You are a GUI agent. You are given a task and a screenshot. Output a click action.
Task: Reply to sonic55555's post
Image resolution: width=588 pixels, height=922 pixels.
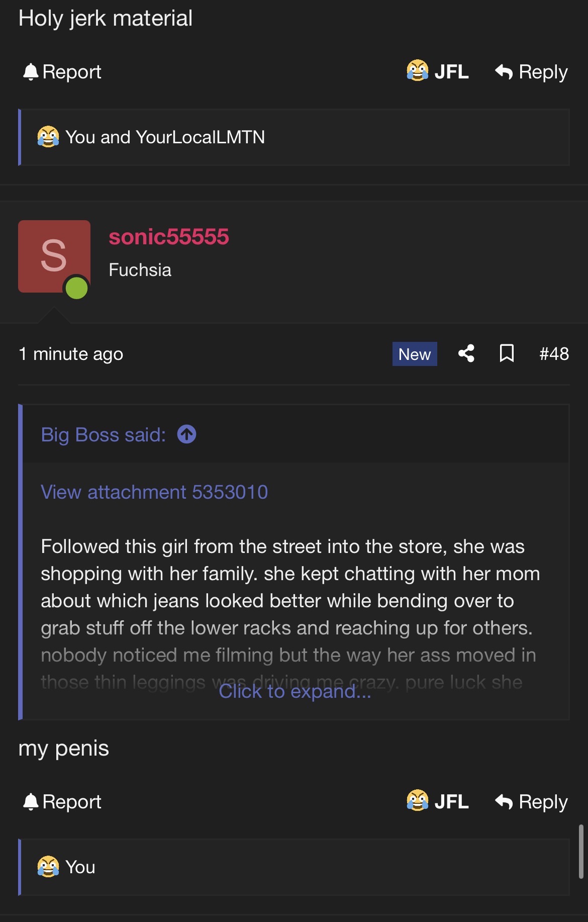click(531, 802)
